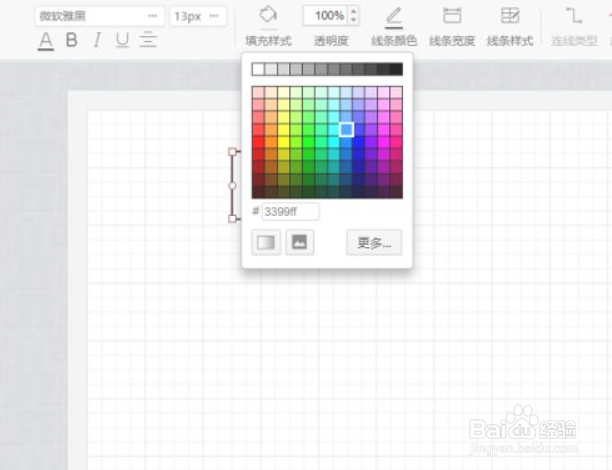Click the 更多... more colors button
612x470 pixels.
(x=374, y=243)
